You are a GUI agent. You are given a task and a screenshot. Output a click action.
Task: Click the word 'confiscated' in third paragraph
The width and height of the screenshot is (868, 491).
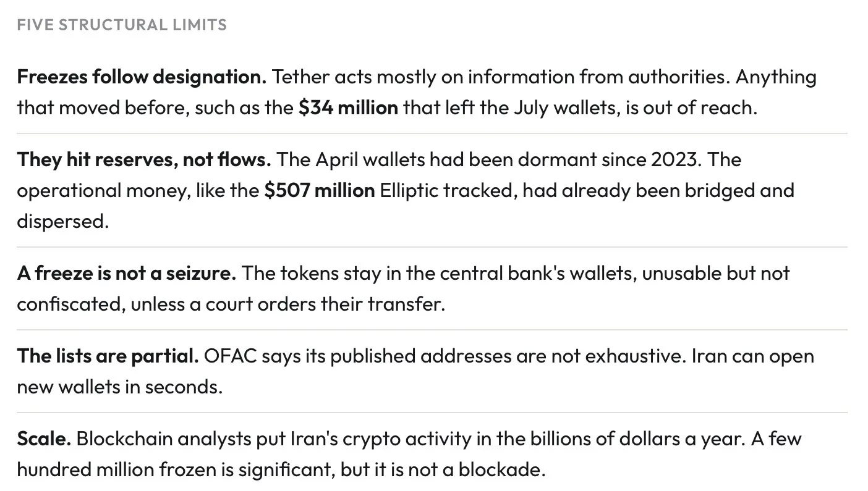tap(70, 304)
